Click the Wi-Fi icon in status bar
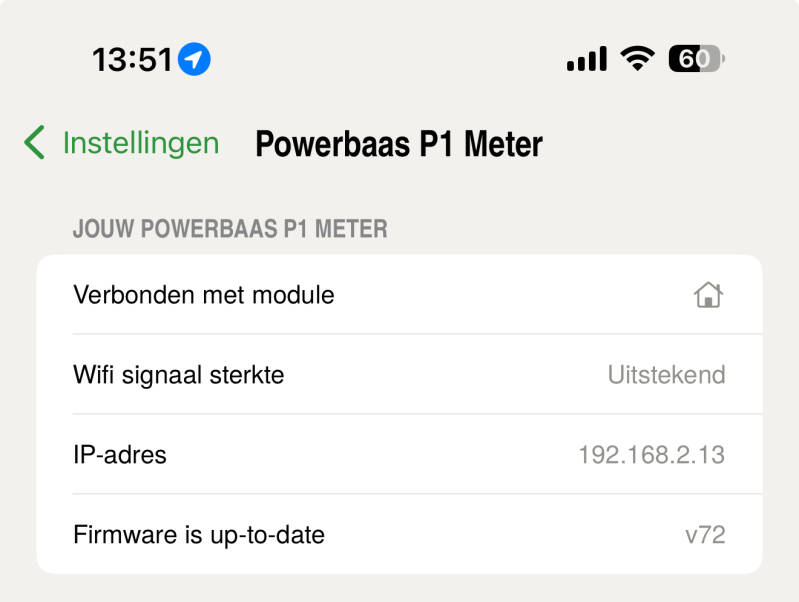Screen dimensions: 799x602 [x=636, y=59]
